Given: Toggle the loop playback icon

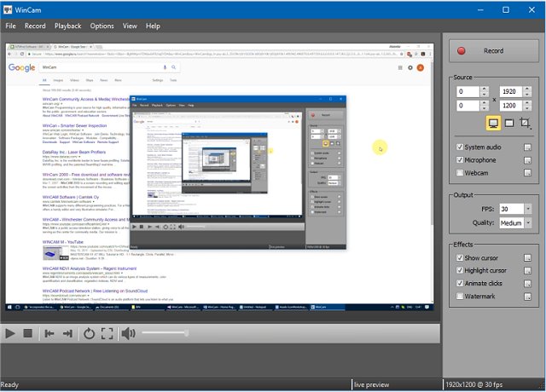Looking at the screenshot, I should point(89,333).
